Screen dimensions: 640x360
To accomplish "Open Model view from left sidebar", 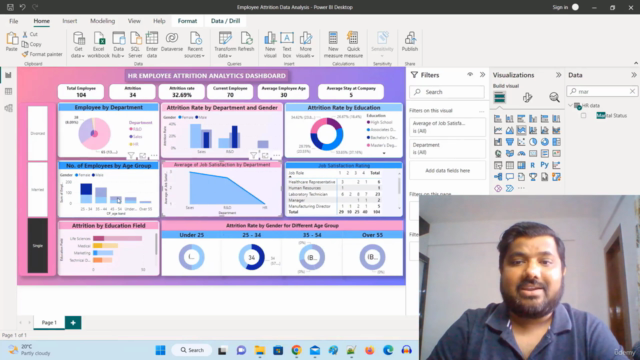I will coord(8,108).
